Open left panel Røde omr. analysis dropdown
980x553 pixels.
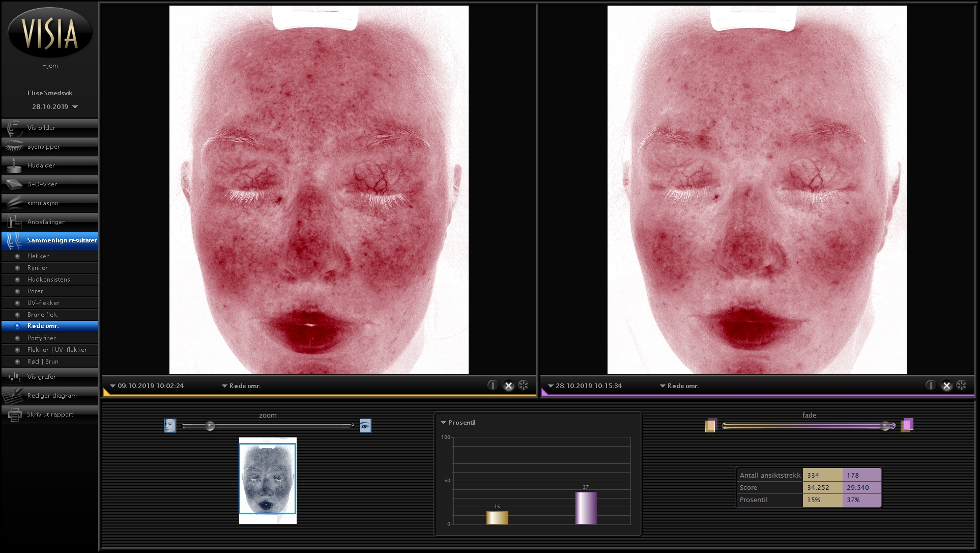[241, 386]
